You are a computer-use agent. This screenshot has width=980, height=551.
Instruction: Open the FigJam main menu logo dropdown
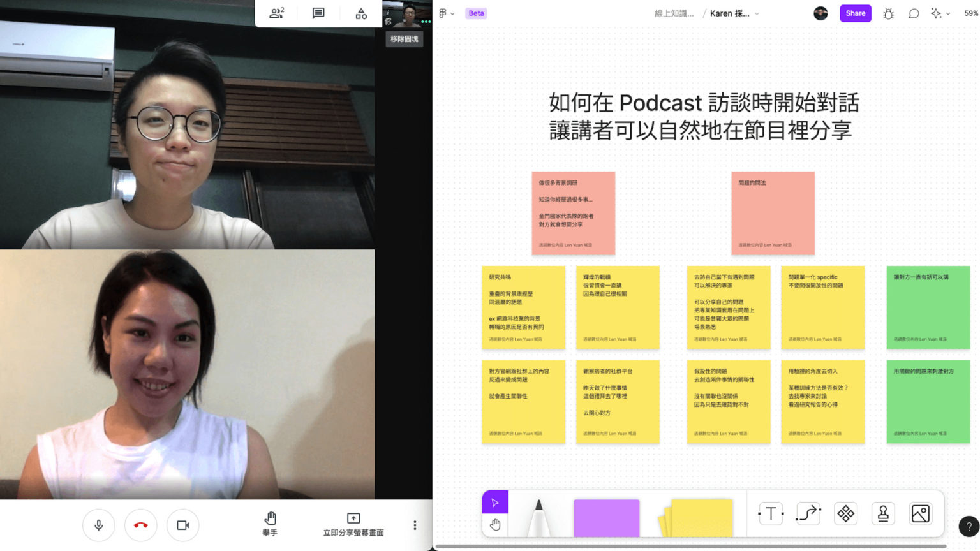(447, 13)
